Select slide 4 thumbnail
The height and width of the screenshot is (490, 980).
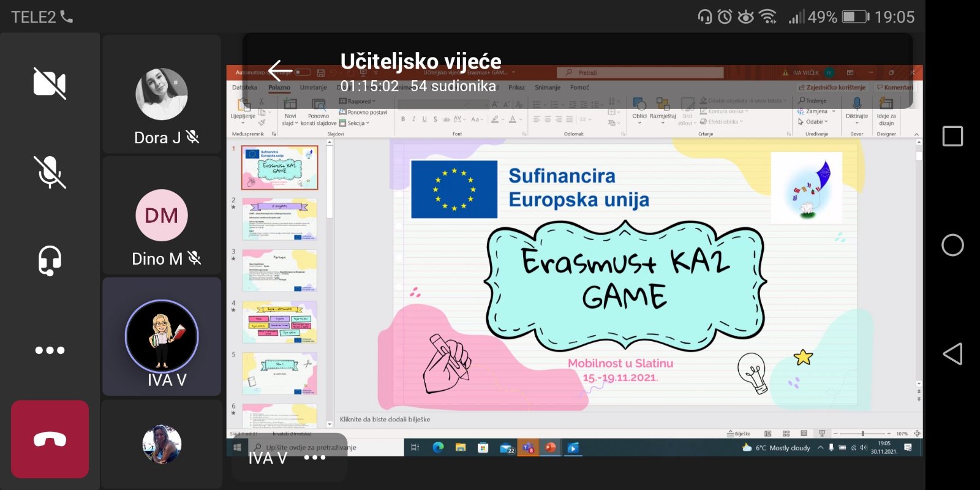279,322
